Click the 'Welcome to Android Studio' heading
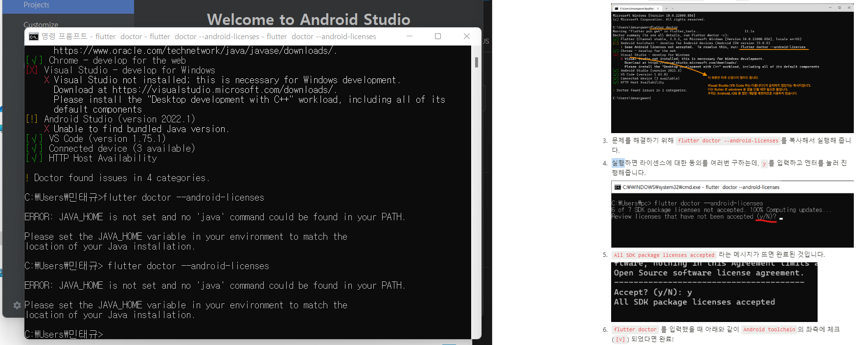The image size is (868, 345). [309, 20]
